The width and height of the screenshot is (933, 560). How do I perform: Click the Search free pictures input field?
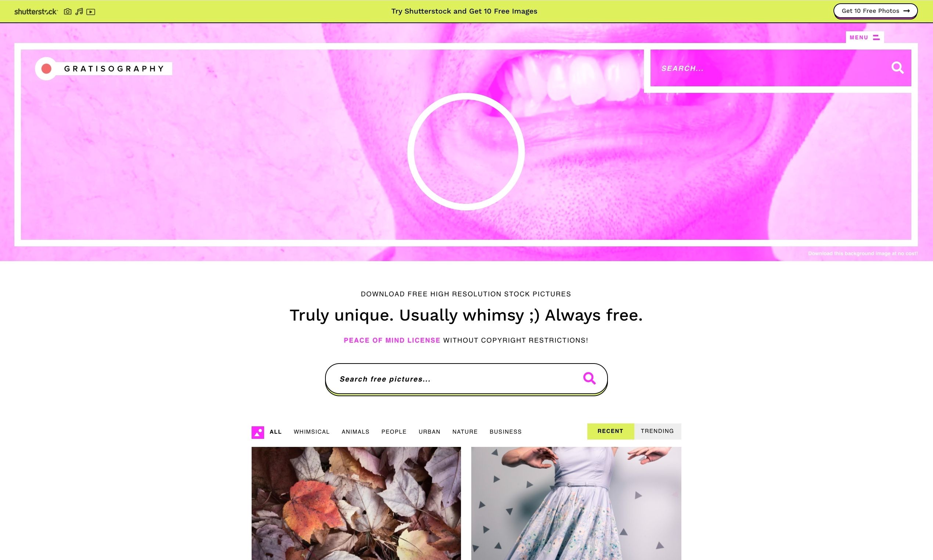pyautogui.click(x=458, y=379)
